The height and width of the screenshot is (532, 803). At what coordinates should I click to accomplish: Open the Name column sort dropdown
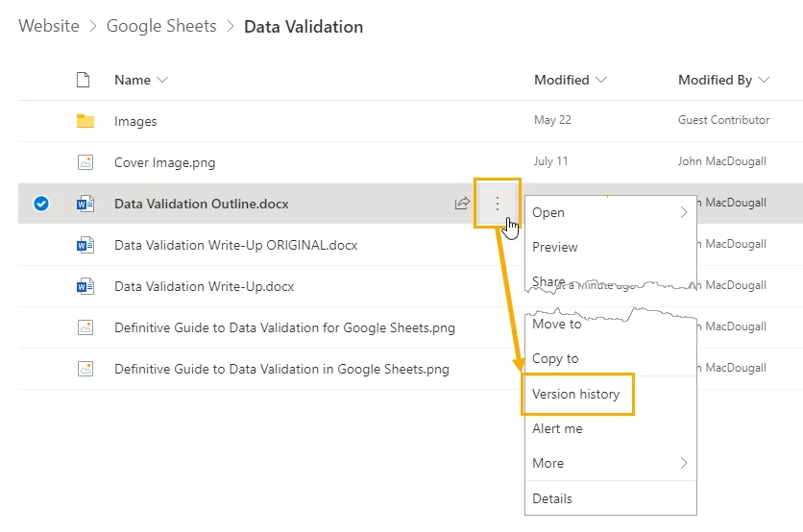click(162, 80)
